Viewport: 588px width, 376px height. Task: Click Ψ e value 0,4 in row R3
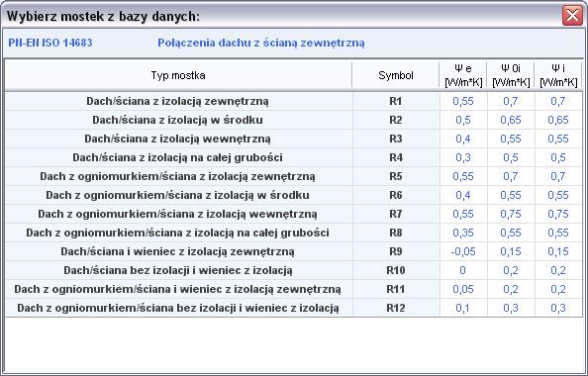click(x=463, y=139)
